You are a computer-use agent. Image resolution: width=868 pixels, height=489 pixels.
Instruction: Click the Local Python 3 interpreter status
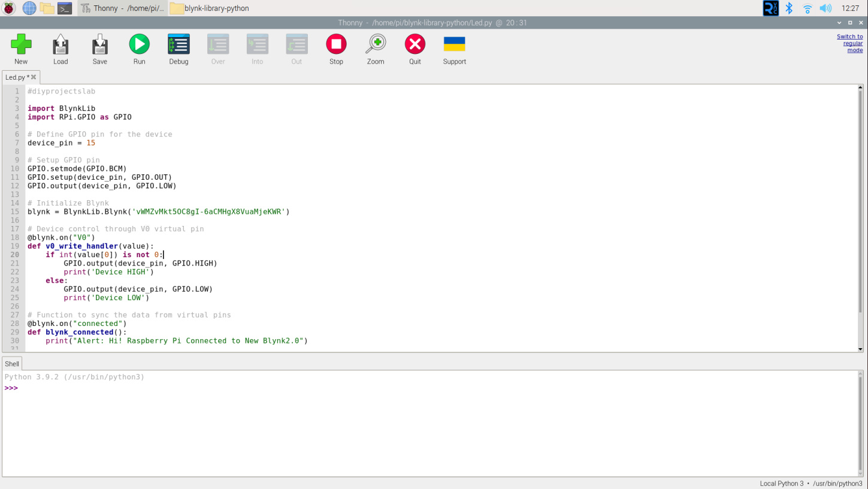point(811,484)
